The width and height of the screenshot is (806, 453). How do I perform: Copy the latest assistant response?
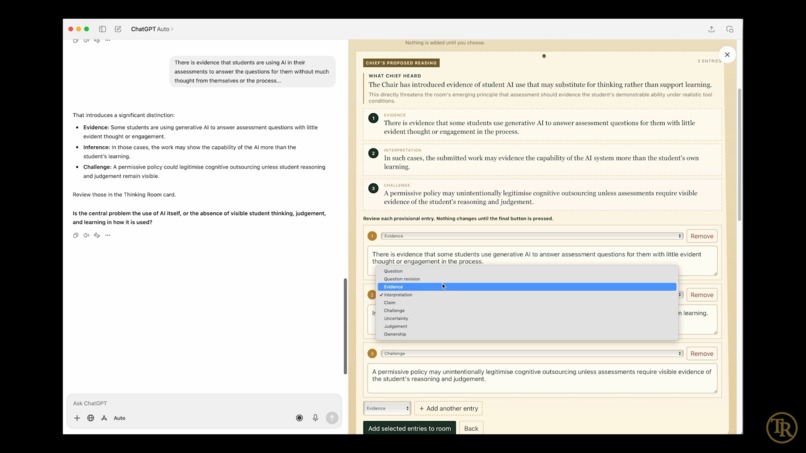pyautogui.click(x=76, y=235)
